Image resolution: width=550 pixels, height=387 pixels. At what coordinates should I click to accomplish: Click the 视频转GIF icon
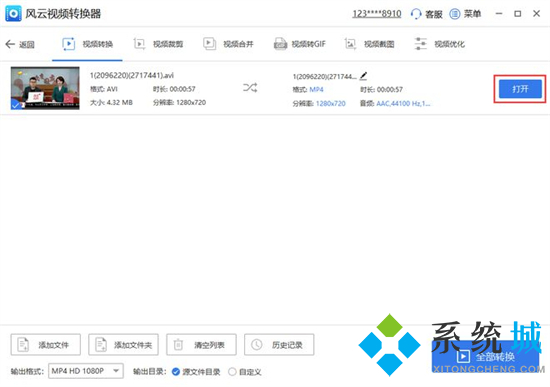(x=280, y=44)
